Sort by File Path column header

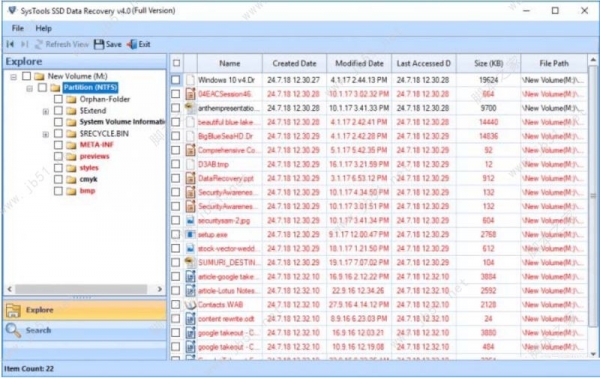pos(554,64)
